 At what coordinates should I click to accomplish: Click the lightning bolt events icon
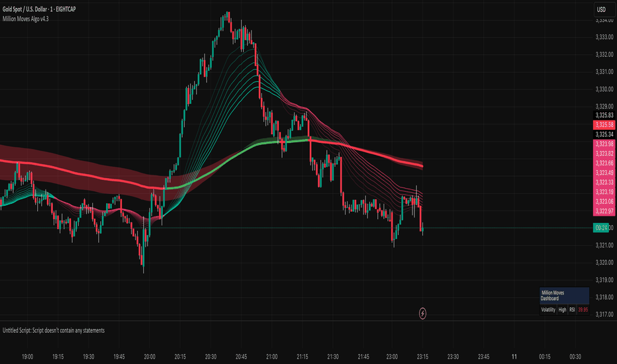422,314
